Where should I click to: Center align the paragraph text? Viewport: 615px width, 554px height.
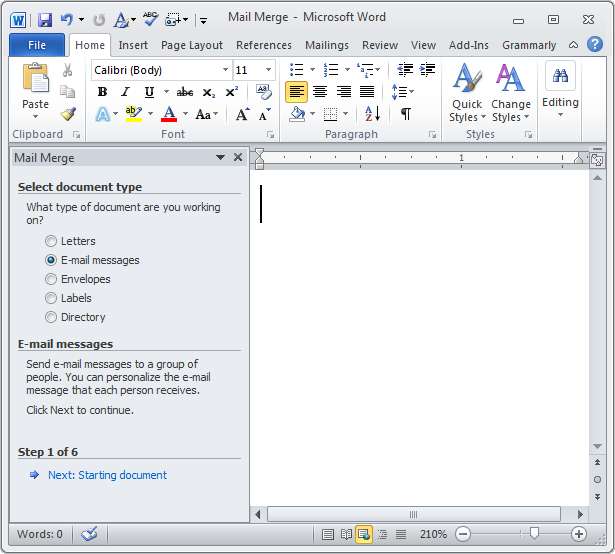[320, 92]
